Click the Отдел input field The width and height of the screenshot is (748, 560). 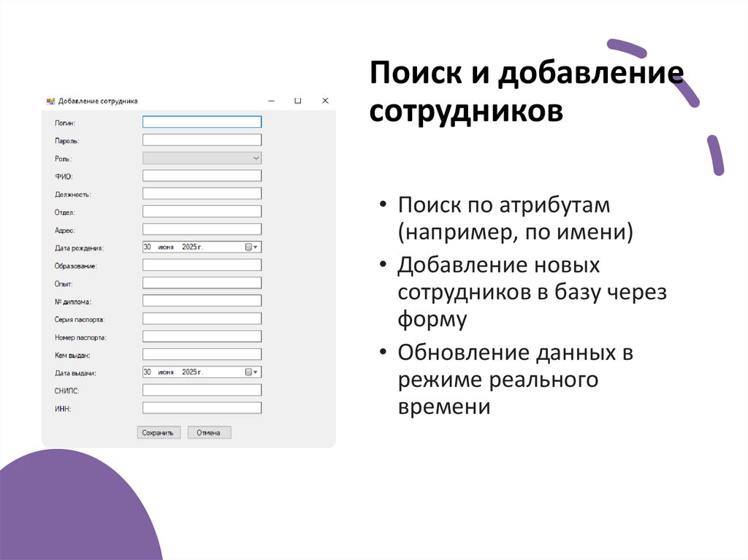click(x=202, y=211)
